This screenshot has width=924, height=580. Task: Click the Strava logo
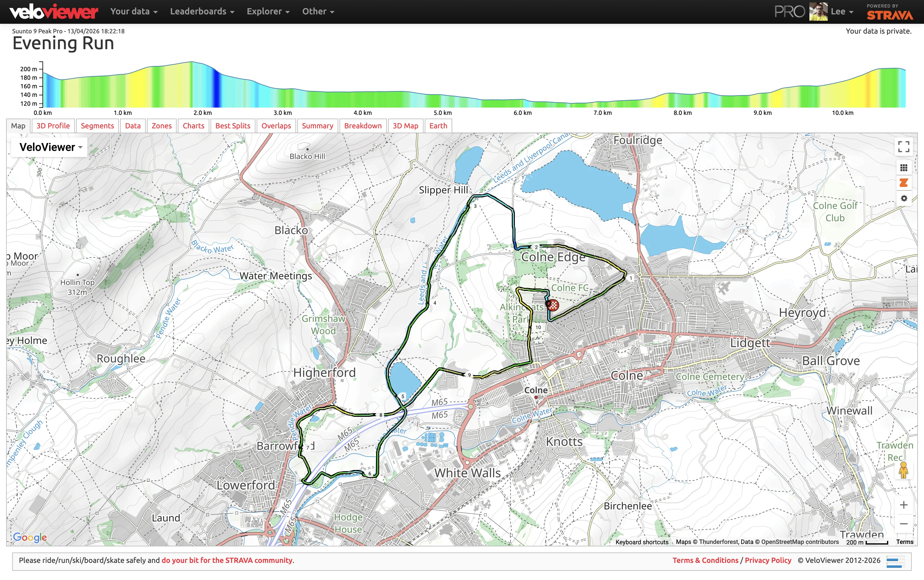pos(890,15)
